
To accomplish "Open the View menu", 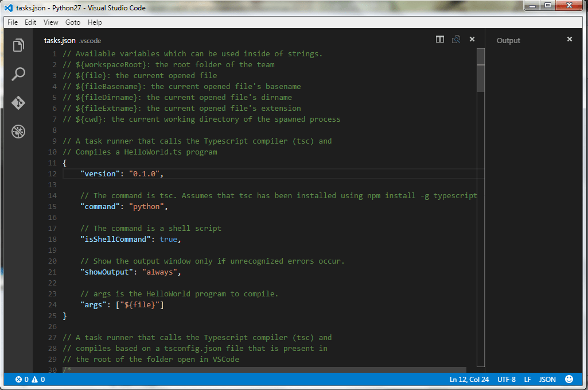I will point(50,22).
